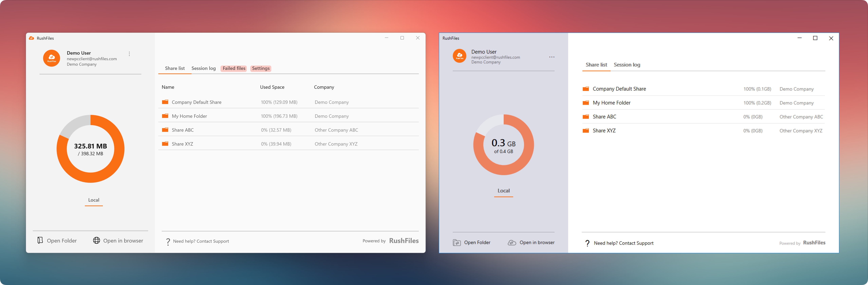
Task: Select Company Default Share row in right window
Action: [x=619, y=89]
